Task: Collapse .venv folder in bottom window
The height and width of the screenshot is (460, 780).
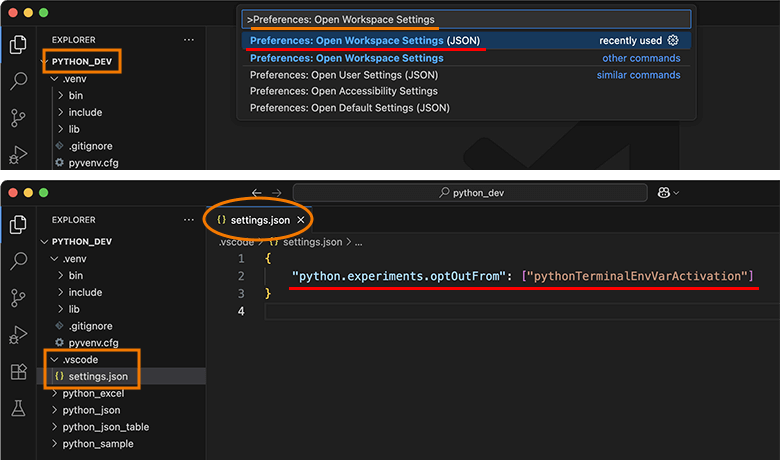Action: (54, 259)
